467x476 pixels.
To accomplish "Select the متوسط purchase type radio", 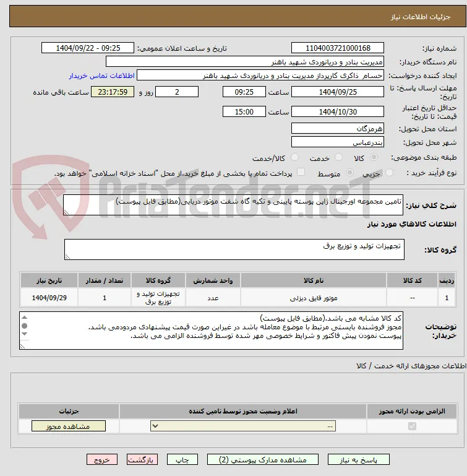I will coord(349,173).
